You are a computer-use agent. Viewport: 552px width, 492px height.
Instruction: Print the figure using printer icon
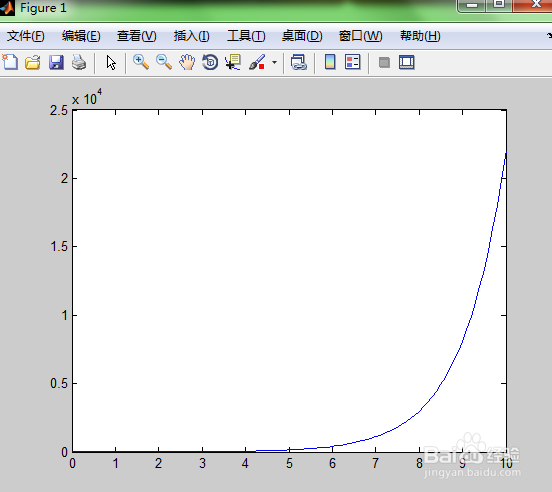(79, 62)
